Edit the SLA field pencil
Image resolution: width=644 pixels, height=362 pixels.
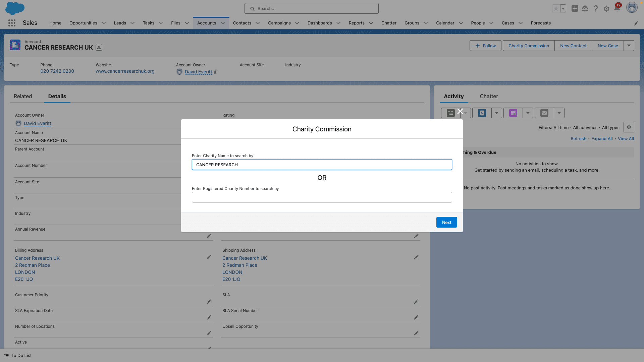tap(416, 302)
